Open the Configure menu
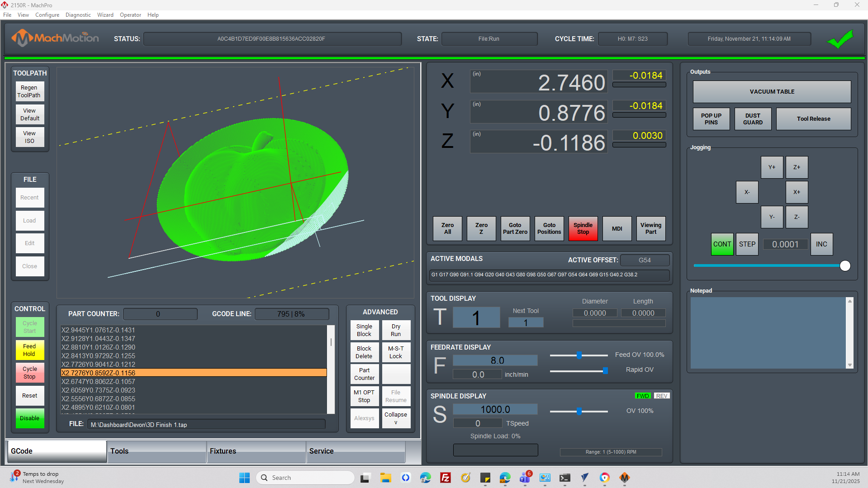The width and height of the screenshot is (868, 488). [47, 15]
